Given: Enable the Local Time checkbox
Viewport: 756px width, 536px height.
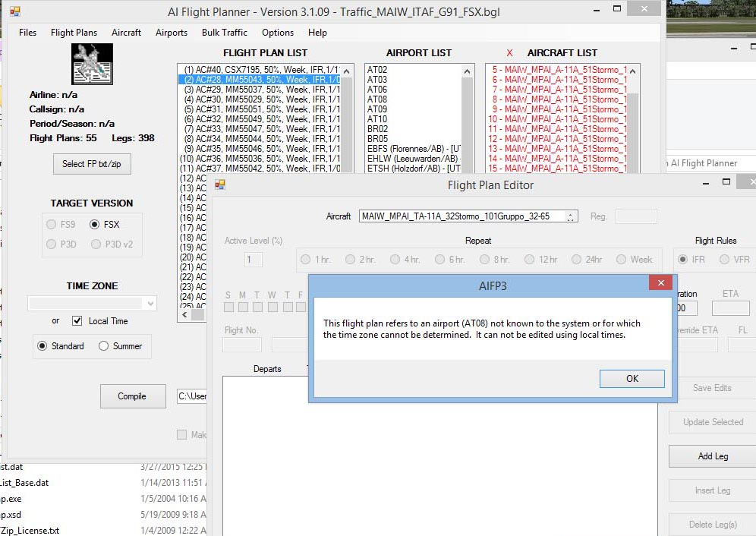Looking at the screenshot, I should pyautogui.click(x=77, y=321).
